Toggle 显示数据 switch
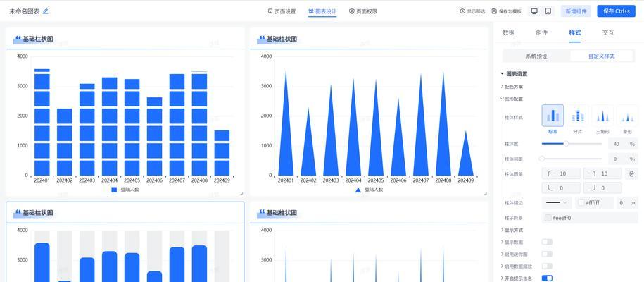Image resolution: width=644 pixels, height=282 pixels. tap(547, 242)
